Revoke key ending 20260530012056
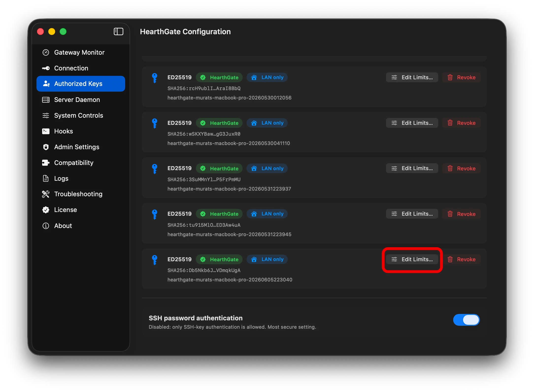 coord(461,77)
